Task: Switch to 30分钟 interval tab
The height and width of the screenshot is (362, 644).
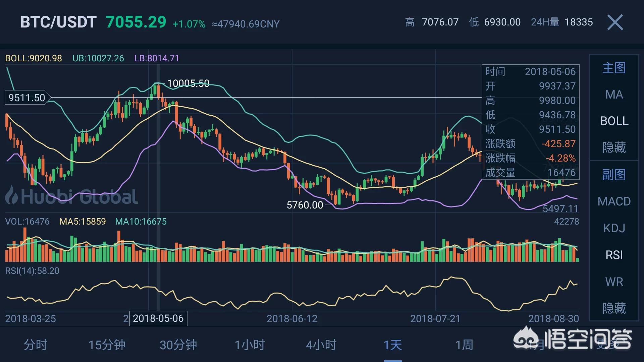Action: coord(178,345)
